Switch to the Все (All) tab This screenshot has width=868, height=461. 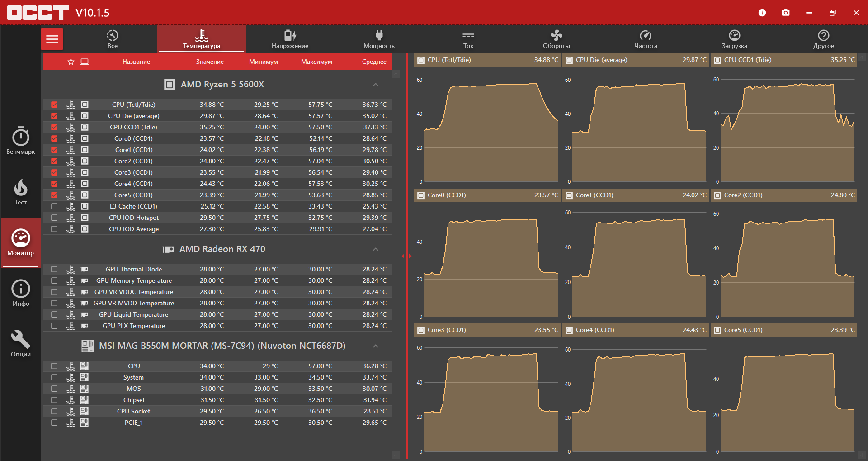click(x=113, y=39)
